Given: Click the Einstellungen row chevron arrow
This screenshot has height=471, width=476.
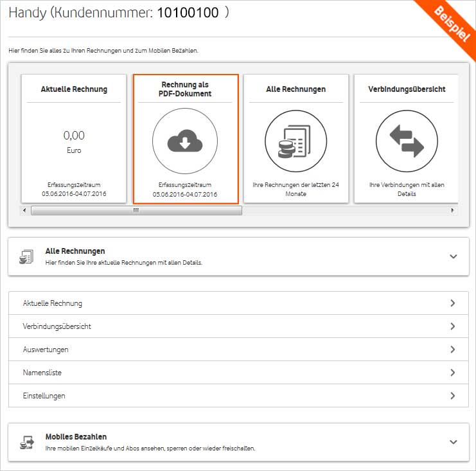Looking at the screenshot, I should [x=453, y=396].
